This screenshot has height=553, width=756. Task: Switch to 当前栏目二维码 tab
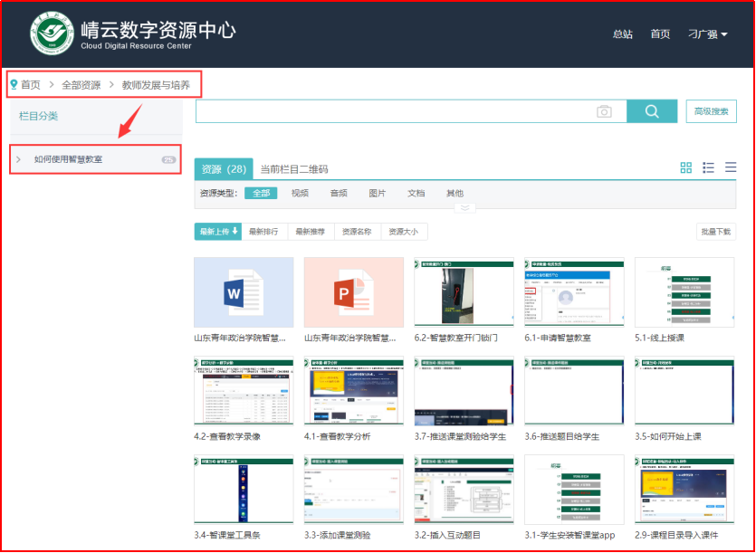(x=293, y=169)
